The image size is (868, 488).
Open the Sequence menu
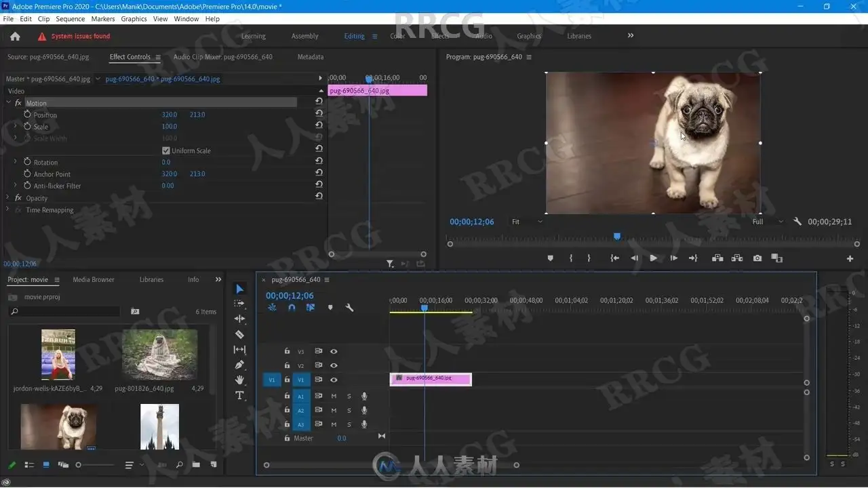tap(71, 19)
